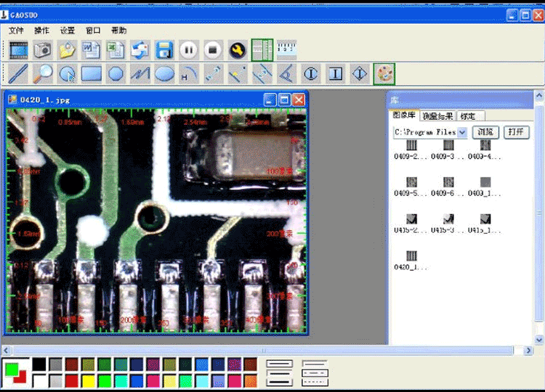Toggle the color palette icon

tap(384, 73)
